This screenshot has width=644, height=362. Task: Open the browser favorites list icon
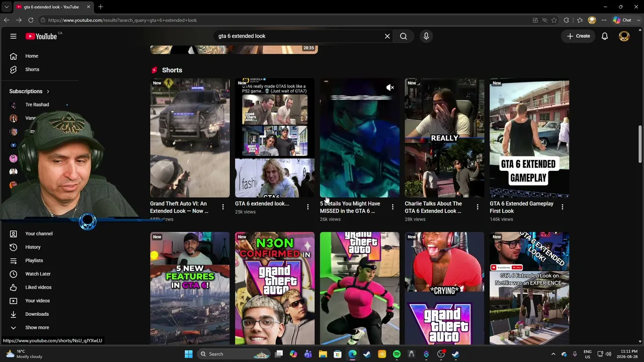pyautogui.click(x=580, y=20)
